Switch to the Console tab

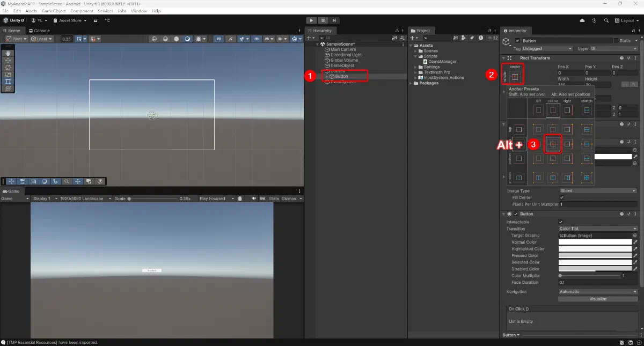pyautogui.click(x=40, y=31)
